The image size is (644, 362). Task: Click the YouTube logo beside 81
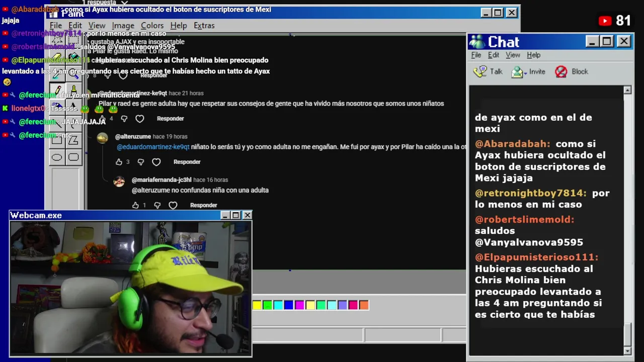point(605,21)
